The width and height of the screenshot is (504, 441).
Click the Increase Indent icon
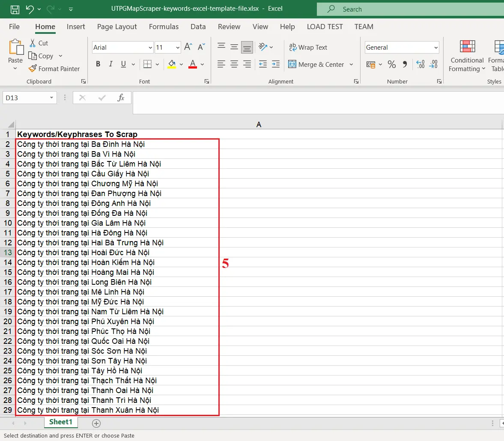pos(276,64)
